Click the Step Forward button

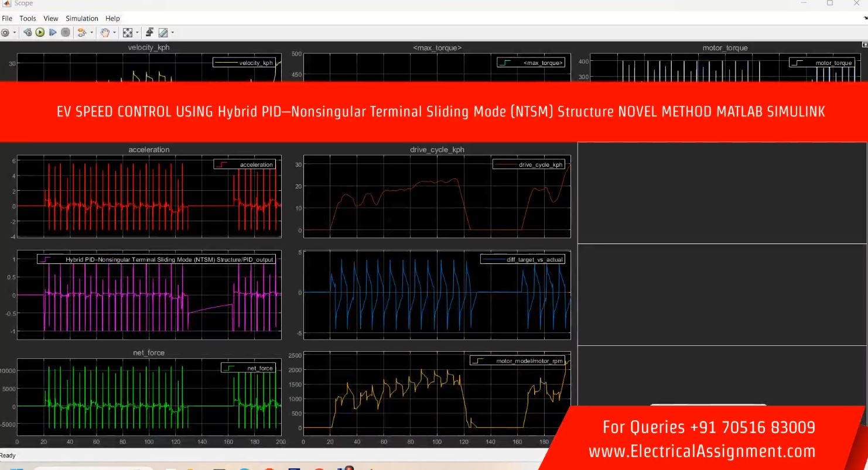[x=53, y=33]
